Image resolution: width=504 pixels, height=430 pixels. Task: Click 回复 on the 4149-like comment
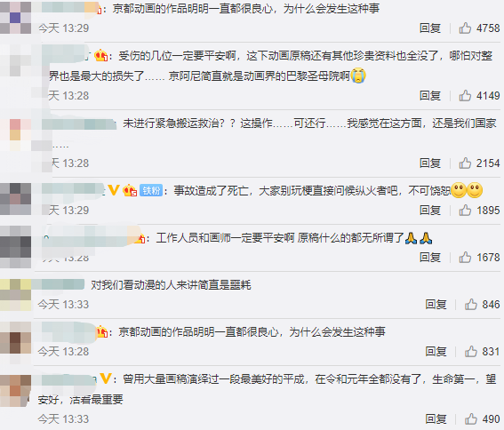click(429, 95)
